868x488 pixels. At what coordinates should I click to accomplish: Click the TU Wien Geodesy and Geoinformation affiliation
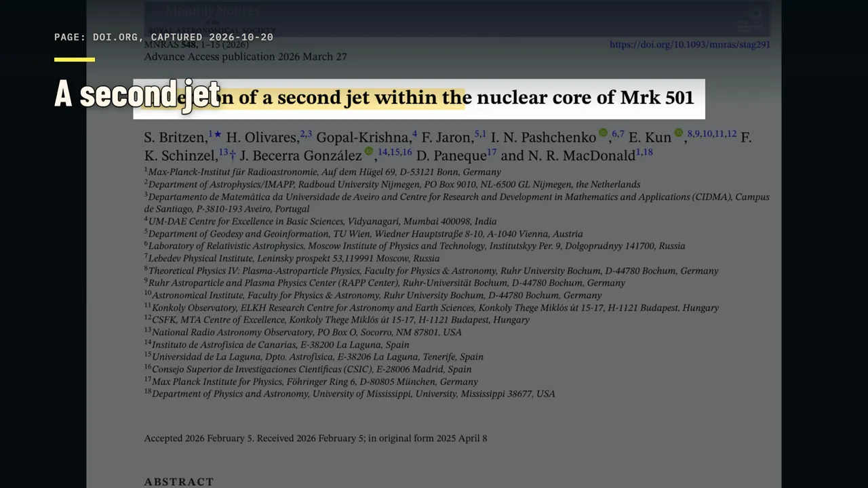click(x=363, y=234)
